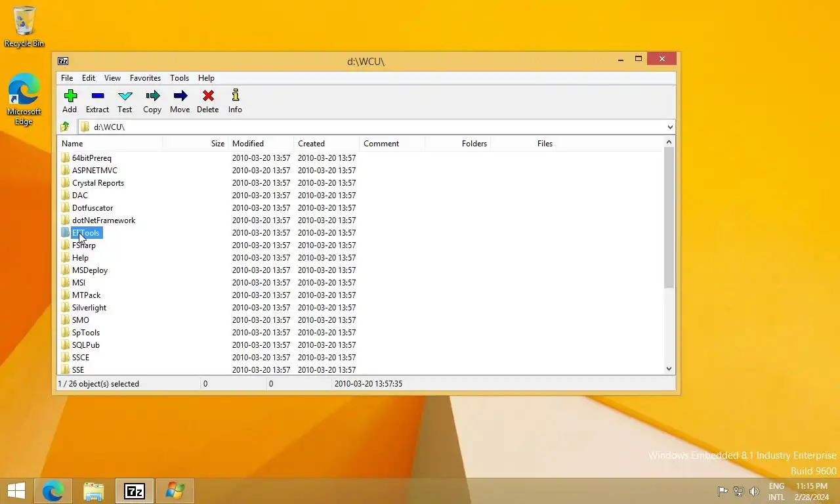Open the Help menu

pyautogui.click(x=206, y=78)
